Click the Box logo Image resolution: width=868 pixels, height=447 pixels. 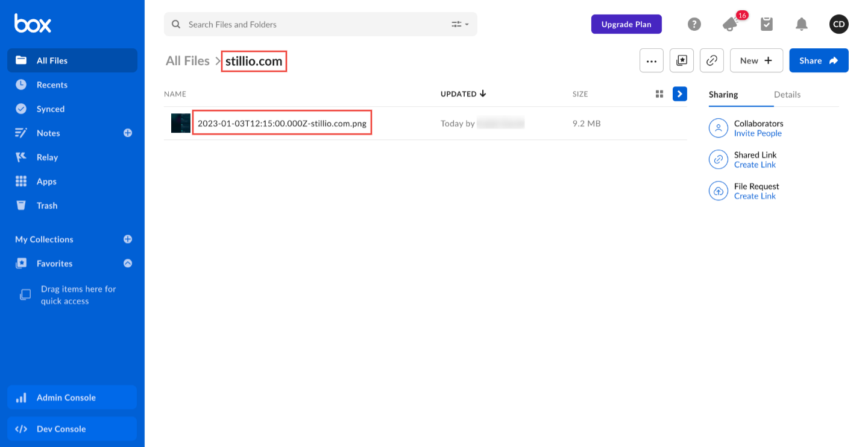[33, 24]
